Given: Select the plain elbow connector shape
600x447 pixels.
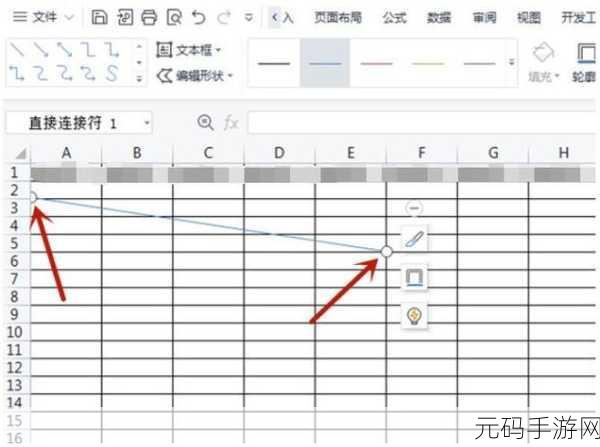Looking at the screenshot, I should pos(88,50).
